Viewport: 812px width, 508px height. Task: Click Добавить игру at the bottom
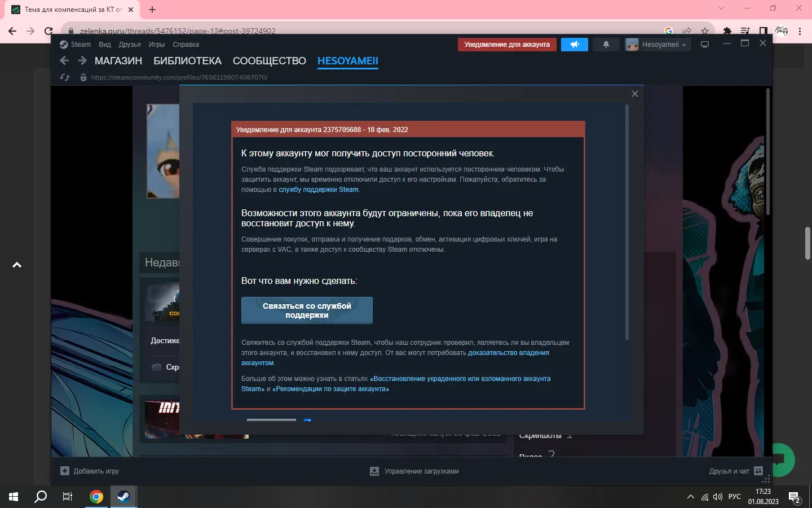click(x=96, y=471)
